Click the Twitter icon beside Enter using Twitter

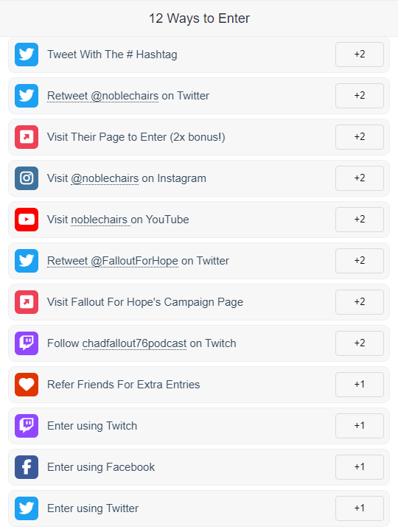pos(27,508)
